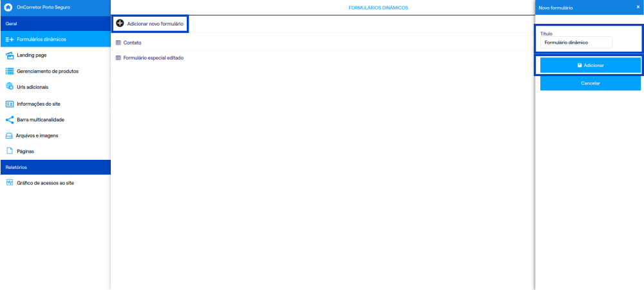Screen dimensions: 644x290
Task: Select the Landing page menu item
Action: click(x=55, y=55)
